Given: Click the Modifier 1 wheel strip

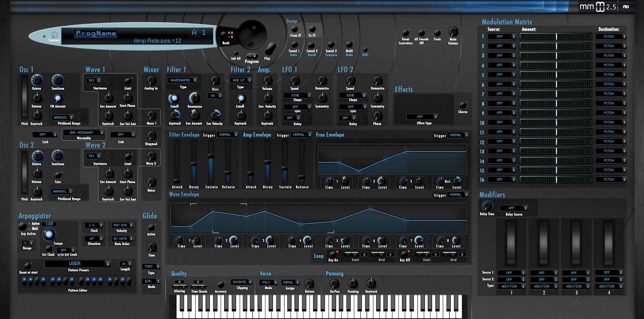Looking at the screenshot, I should [511, 242].
